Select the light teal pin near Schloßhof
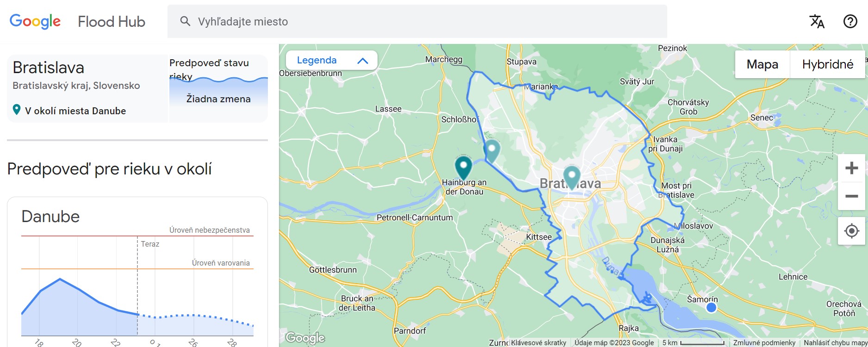 click(x=492, y=151)
